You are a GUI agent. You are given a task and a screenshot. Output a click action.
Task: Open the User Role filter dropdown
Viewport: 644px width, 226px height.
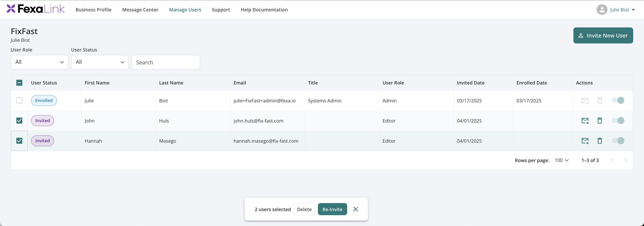[x=40, y=62]
